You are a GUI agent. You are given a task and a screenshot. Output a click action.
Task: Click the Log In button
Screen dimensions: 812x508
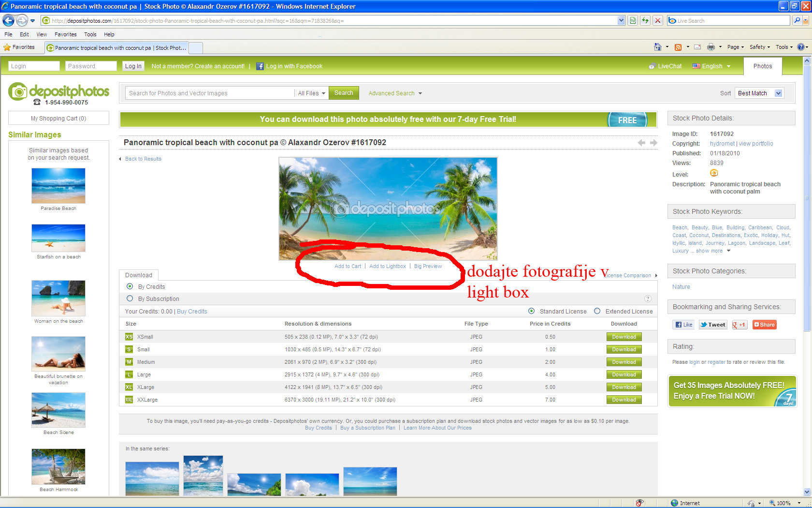pos(133,66)
